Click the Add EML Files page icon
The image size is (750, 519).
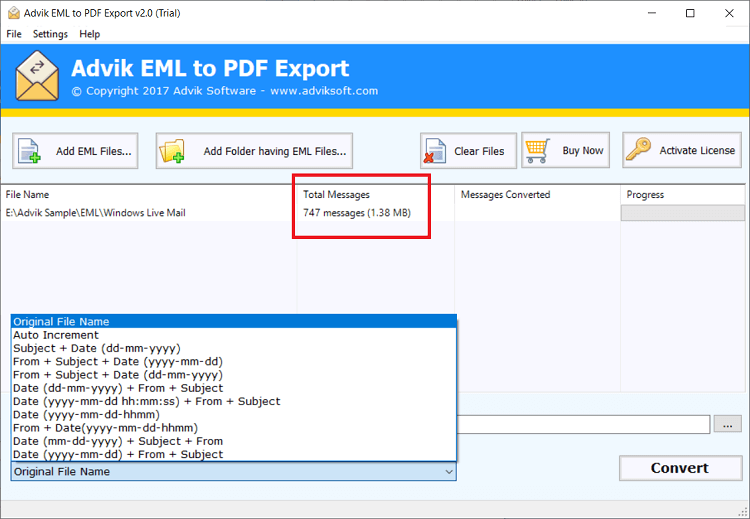(x=29, y=151)
